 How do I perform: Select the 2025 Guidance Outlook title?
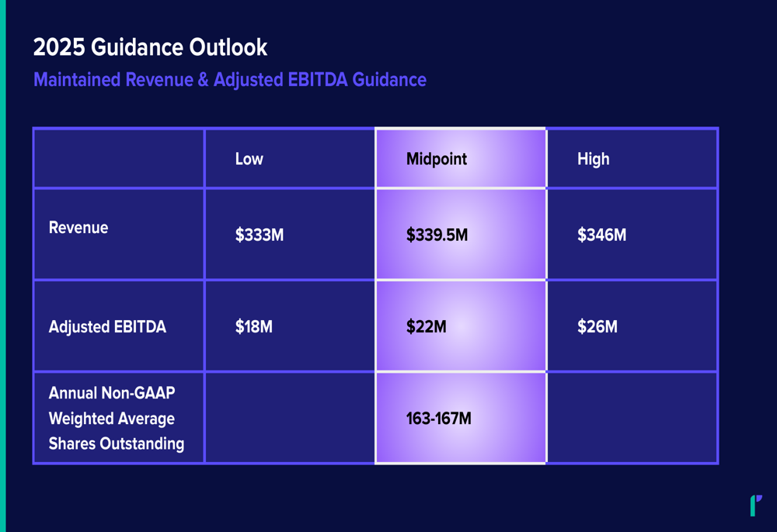[x=150, y=47]
